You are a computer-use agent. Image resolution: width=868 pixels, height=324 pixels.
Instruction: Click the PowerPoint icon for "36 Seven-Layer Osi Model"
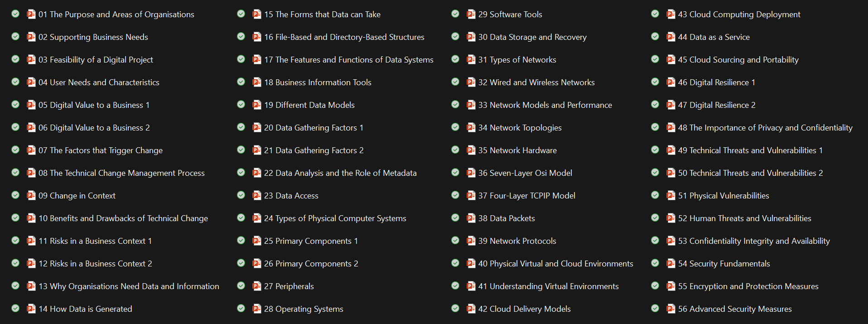471,173
